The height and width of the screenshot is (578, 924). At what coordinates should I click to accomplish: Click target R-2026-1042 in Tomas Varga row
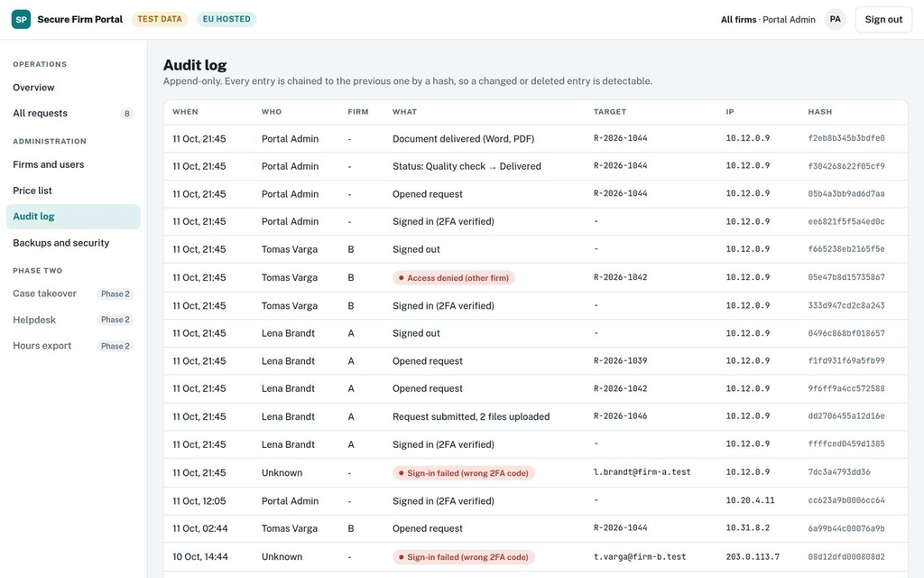click(620, 276)
